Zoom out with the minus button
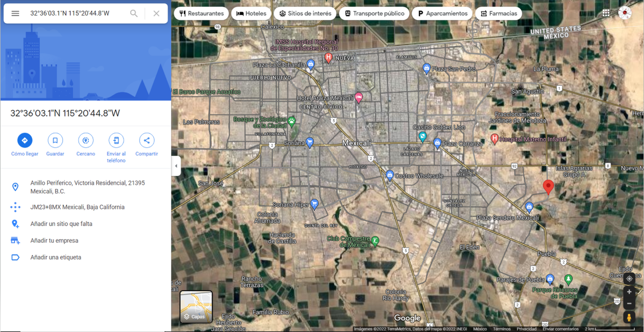 click(x=629, y=304)
